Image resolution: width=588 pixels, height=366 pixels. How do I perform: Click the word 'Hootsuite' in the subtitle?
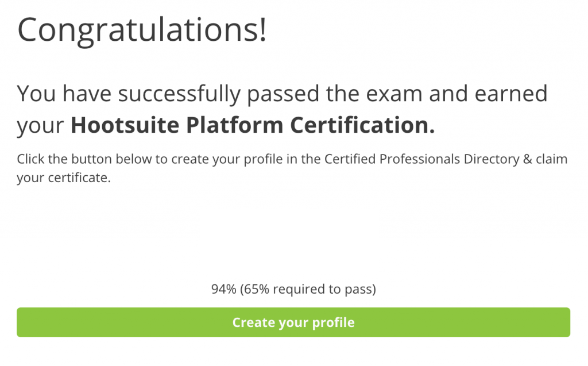click(125, 125)
